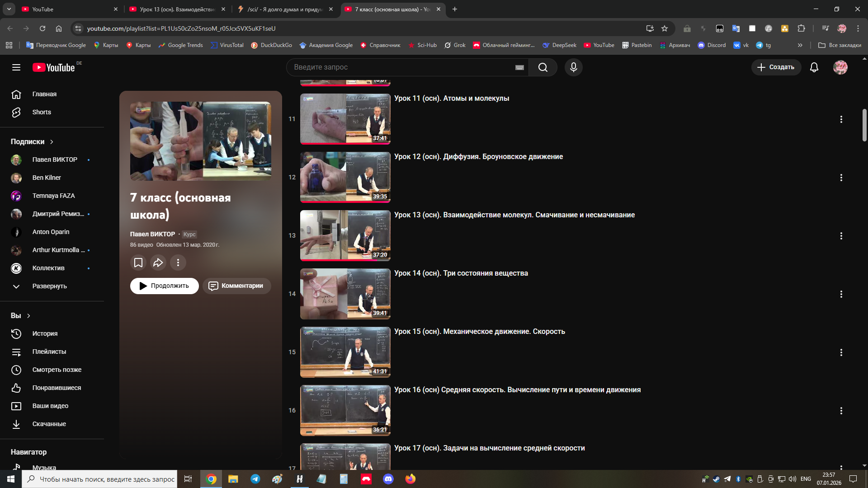This screenshot has height=488, width=868.
Task: Go to Chrome home page
Action: tap(59, 28)
